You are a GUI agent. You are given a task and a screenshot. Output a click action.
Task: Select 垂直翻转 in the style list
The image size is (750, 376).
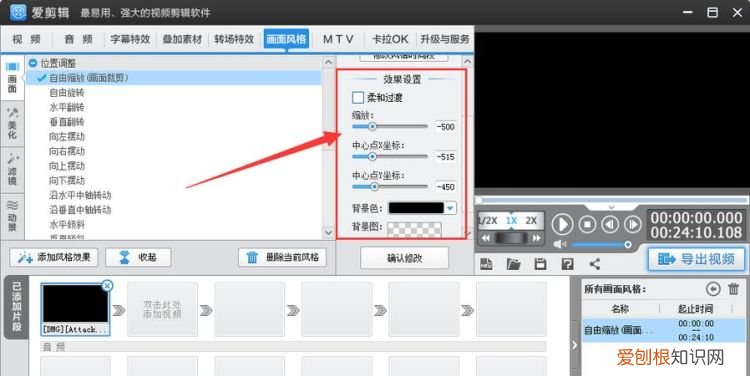(67, 122)
